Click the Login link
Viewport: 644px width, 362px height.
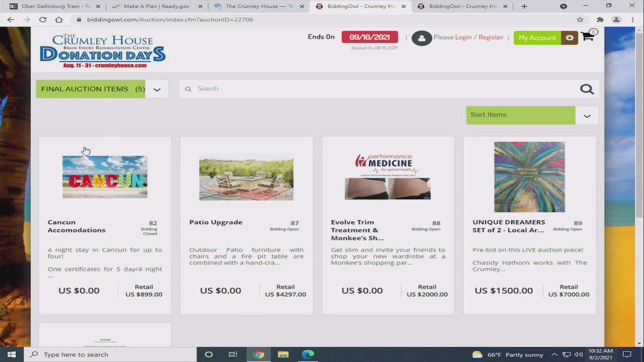(463, 37)
